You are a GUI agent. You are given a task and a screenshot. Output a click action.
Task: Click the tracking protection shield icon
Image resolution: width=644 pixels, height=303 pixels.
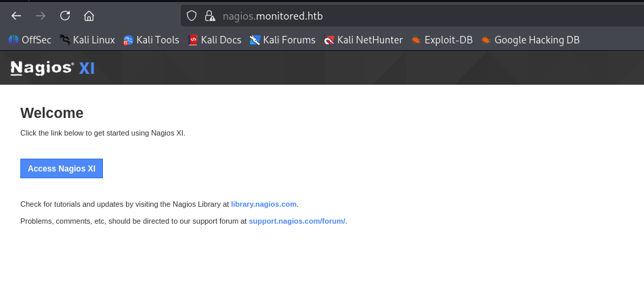(192, 16)
